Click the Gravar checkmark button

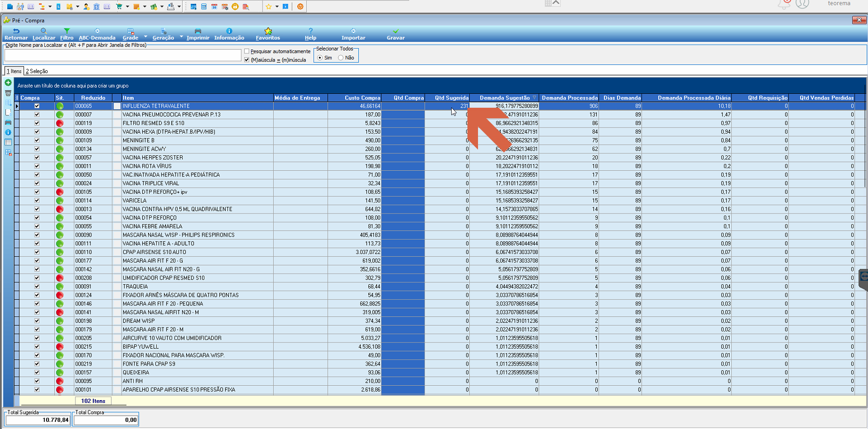point(396,34)
